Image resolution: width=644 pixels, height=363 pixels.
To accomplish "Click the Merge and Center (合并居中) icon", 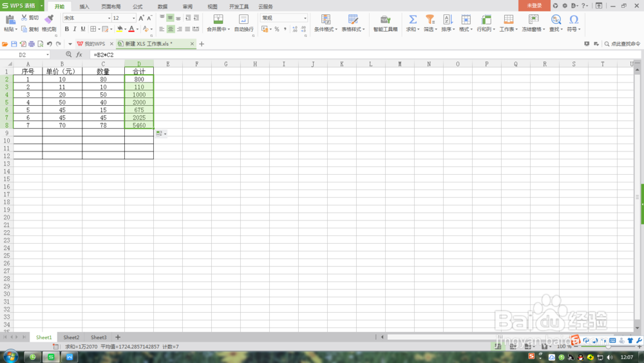I will click(x=218, y=19).
